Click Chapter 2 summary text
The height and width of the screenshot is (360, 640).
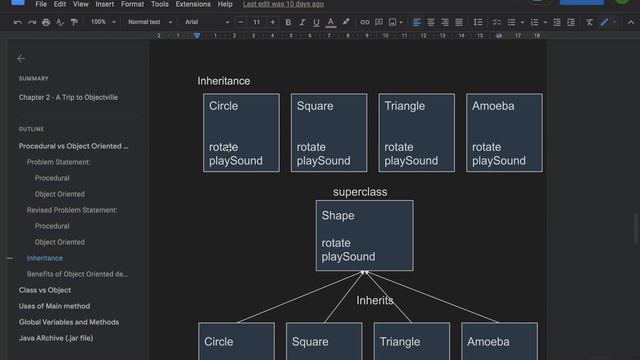[x=68, y=98]
